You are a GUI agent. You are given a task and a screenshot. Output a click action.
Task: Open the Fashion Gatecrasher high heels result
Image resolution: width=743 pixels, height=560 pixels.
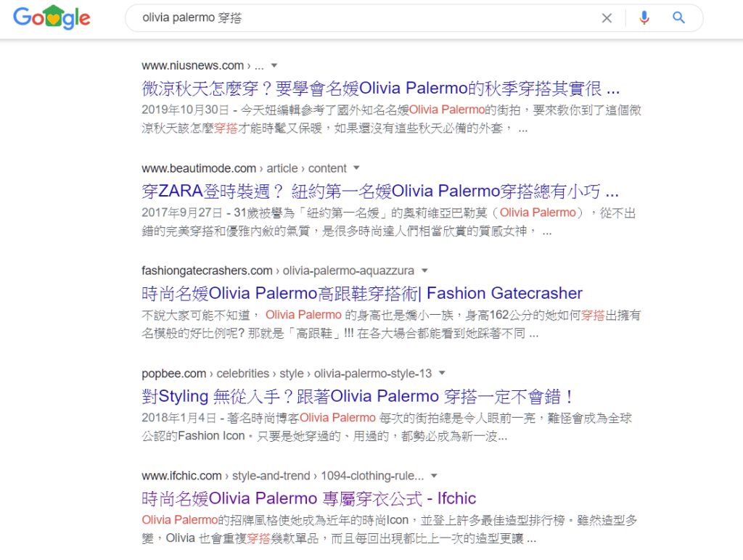click(x=362, y=294)
